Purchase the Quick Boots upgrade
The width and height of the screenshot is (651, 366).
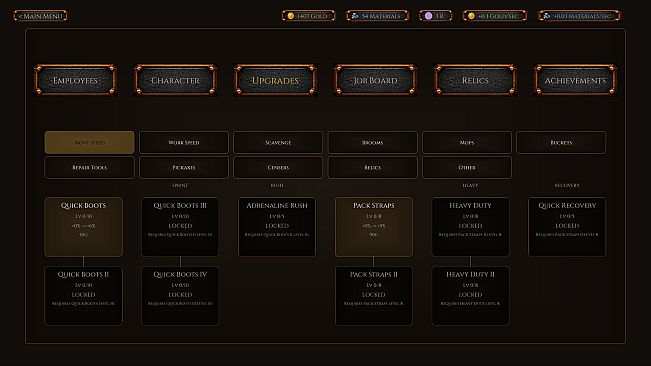click(83, 227)
